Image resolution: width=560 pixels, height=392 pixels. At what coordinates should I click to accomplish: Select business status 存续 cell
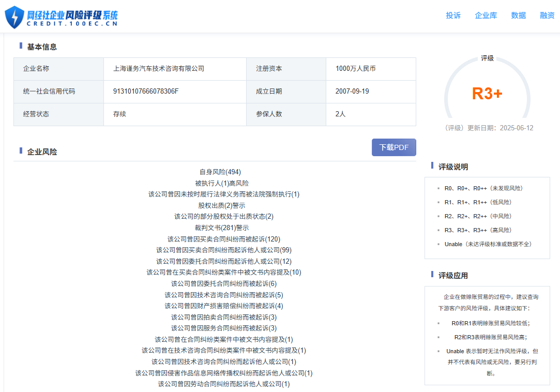[x=175, y=114]
